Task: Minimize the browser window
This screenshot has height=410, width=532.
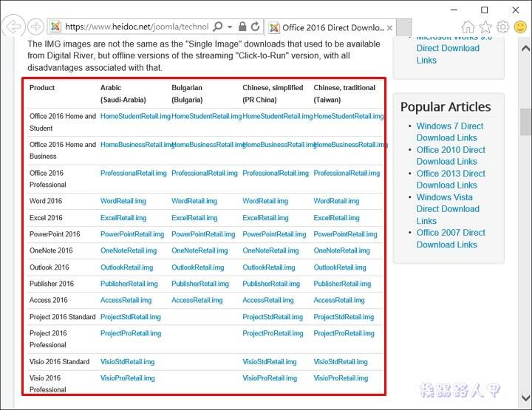Action: (454, 10)
